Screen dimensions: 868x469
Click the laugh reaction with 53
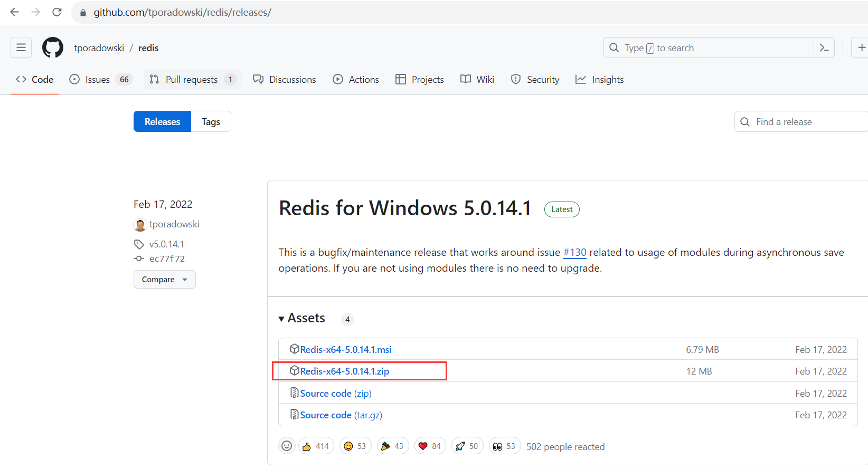click(x=355, y=446)
